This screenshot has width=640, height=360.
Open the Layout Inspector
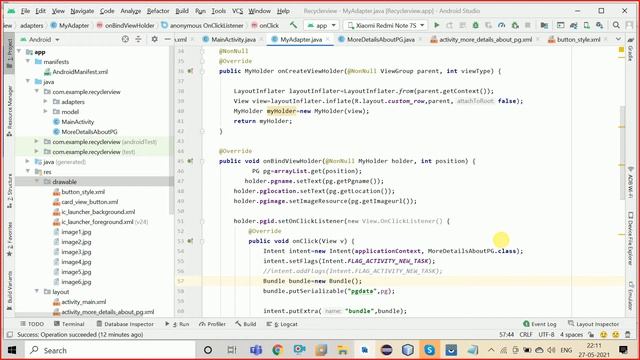(593, 324)
